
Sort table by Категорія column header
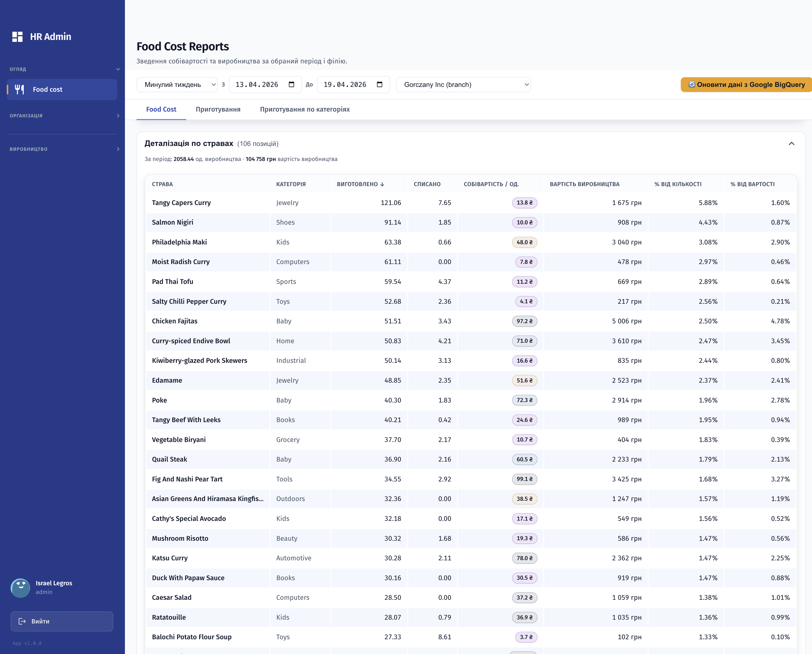291,184
